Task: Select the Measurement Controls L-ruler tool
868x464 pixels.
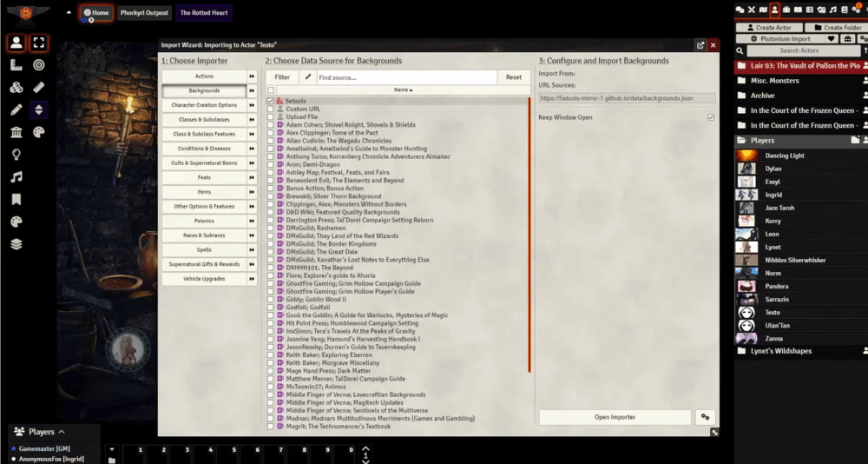Action: 16,65
